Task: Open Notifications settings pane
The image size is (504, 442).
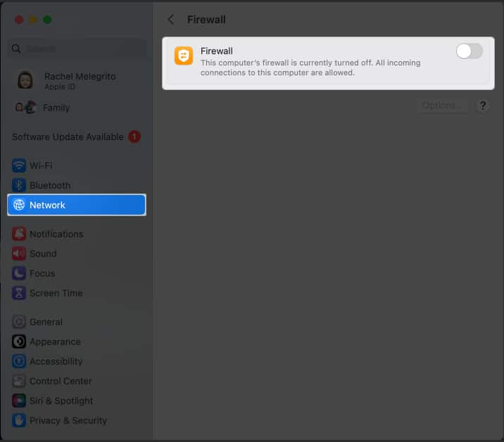Action: click(x=56, y=234)
